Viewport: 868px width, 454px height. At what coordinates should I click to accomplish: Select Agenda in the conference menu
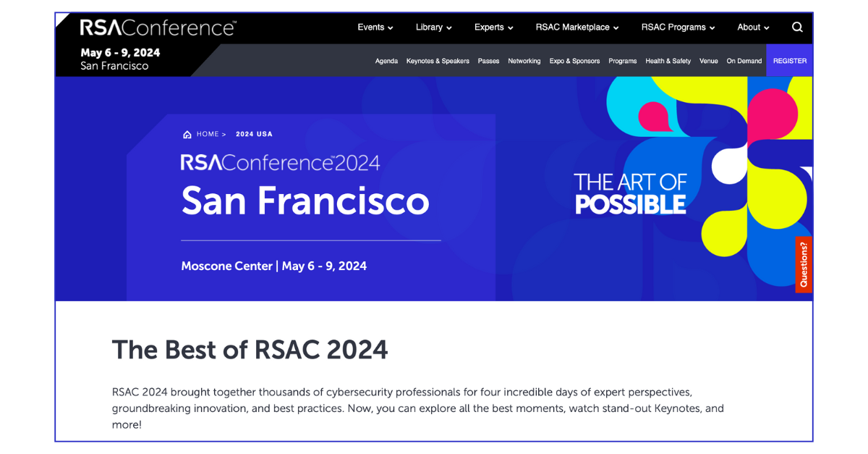point(386,61)
